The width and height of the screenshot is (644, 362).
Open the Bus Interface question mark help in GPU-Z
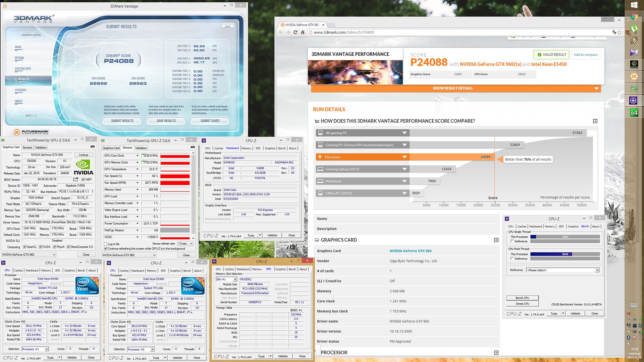pyautogui.click(x=92, y=192)
